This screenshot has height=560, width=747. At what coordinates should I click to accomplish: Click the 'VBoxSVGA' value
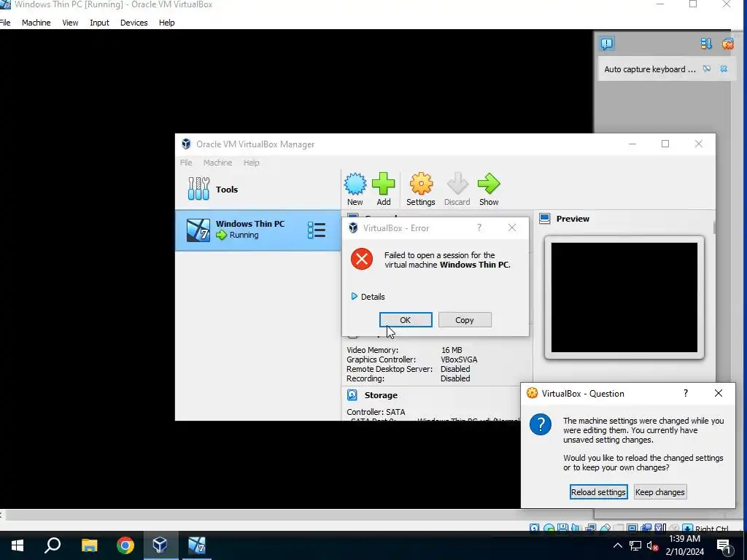(x=459, y=359)
